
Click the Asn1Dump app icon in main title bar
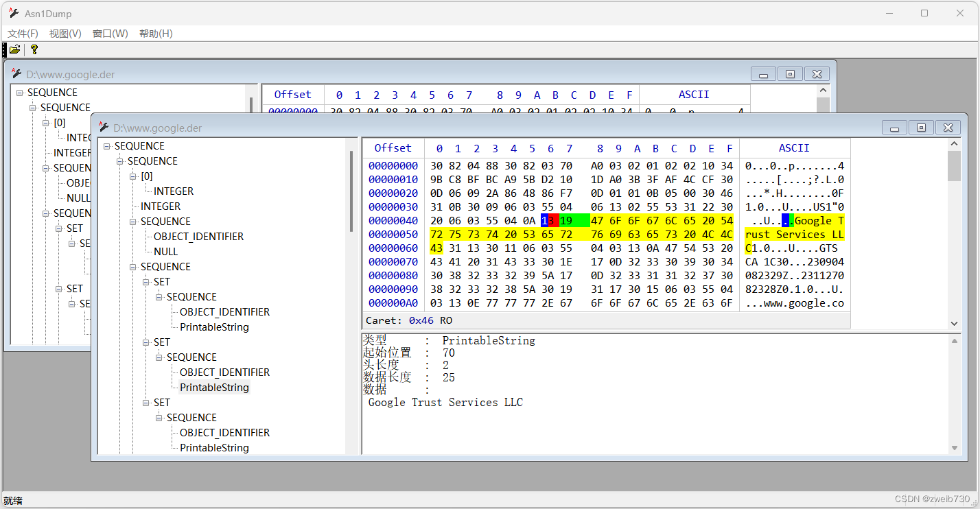[14, 13]
